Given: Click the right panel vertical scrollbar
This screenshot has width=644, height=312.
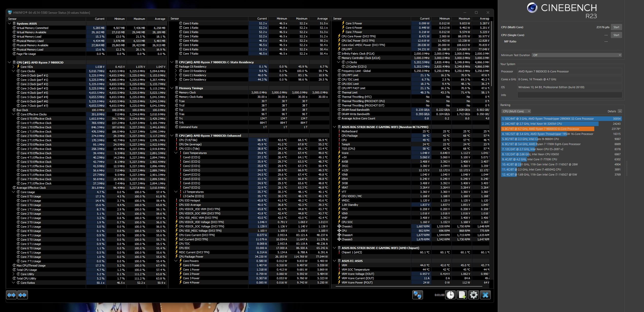Looking at the screenshot, I should point(492,53).
